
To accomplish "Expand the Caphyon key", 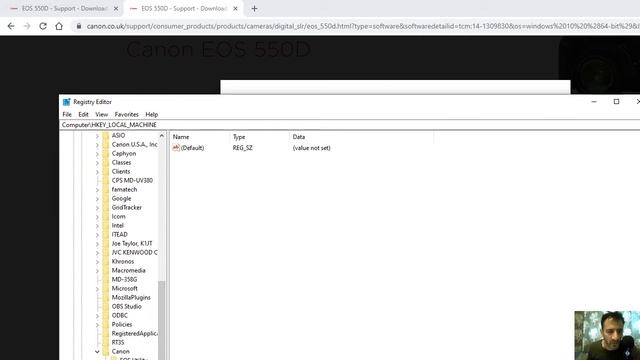I will [97, 154].
